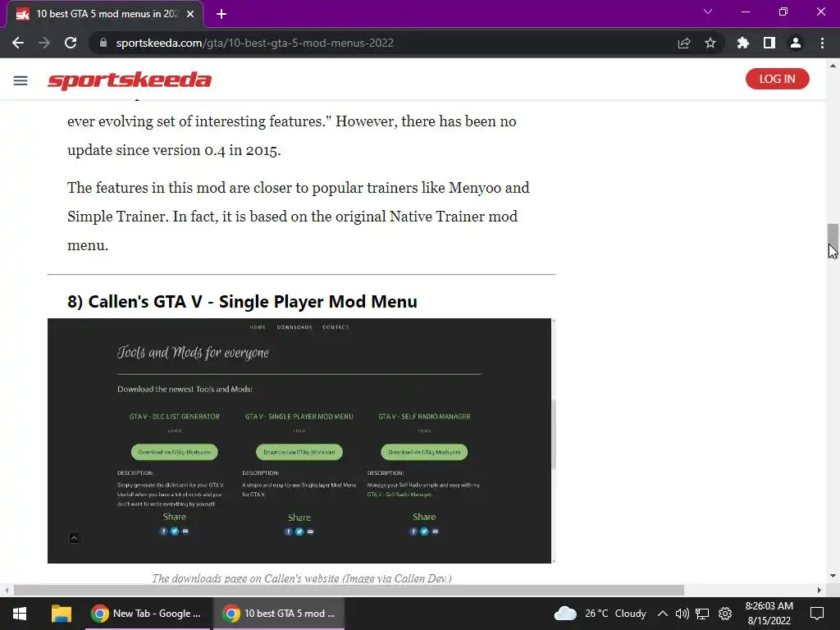Go back with the browser back arrow
Screen dimensions: 840x630
[x=18, y=43]
